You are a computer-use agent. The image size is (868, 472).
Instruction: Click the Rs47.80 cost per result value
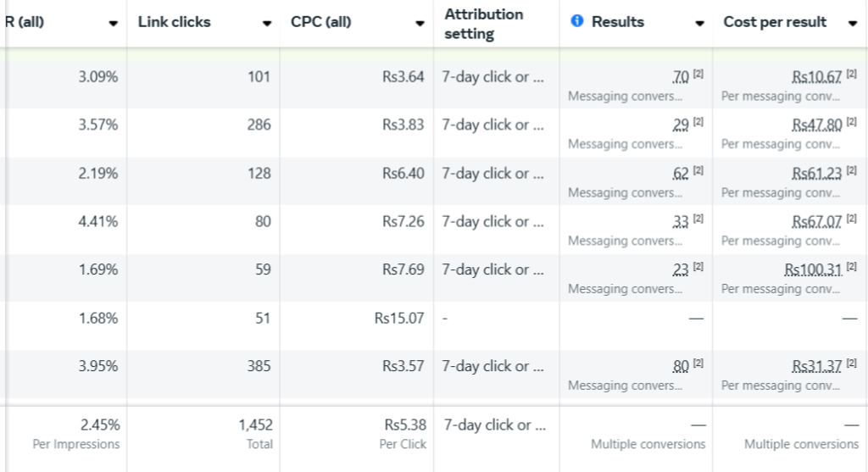tap(816, 125)
